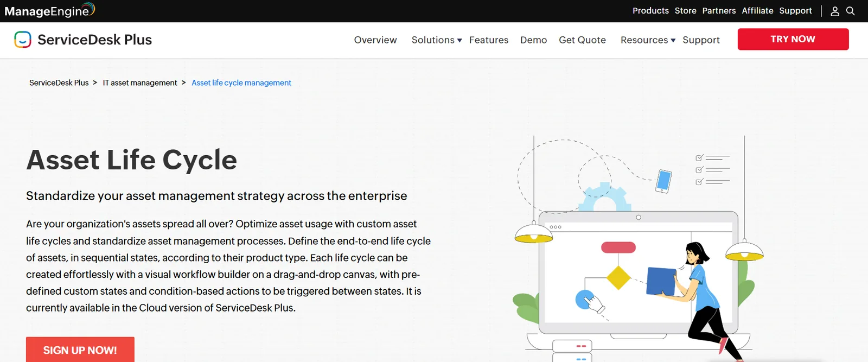Screen dimensions: 868x362
Task: Open the Features menu item
Action: tap(489, 40)
